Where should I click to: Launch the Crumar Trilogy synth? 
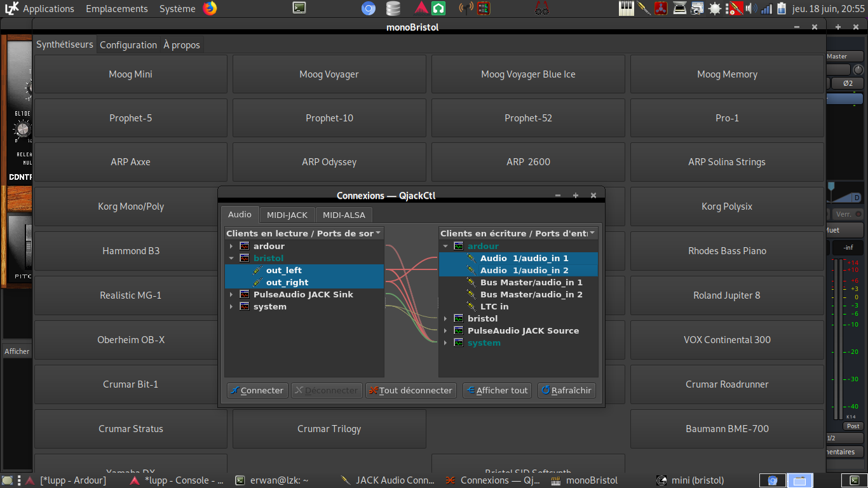point(329,429)
